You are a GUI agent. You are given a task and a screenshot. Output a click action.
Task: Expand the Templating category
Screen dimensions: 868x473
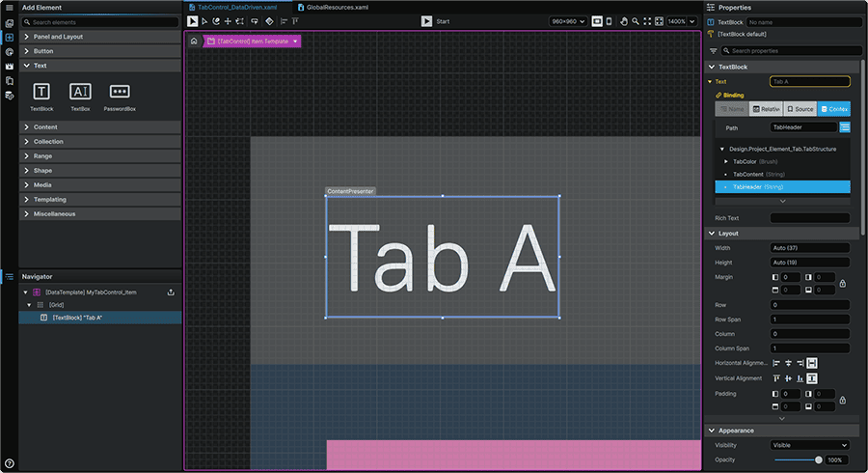(100, 200)
